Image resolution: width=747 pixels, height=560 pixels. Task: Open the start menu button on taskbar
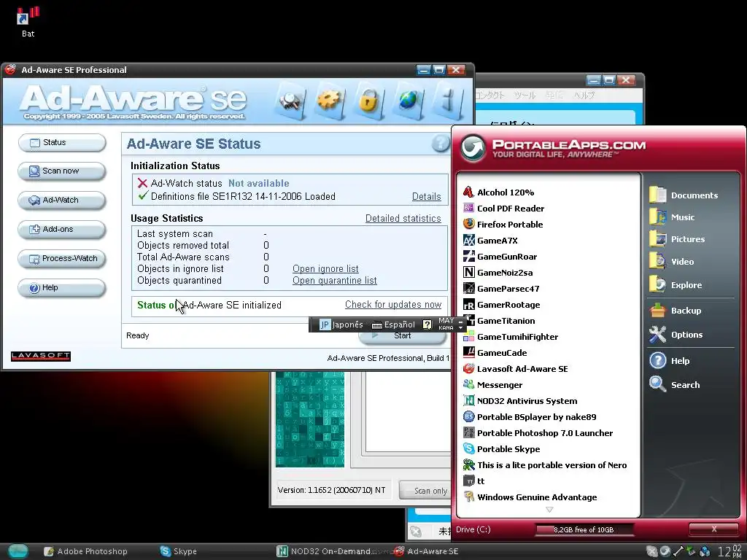18,551
